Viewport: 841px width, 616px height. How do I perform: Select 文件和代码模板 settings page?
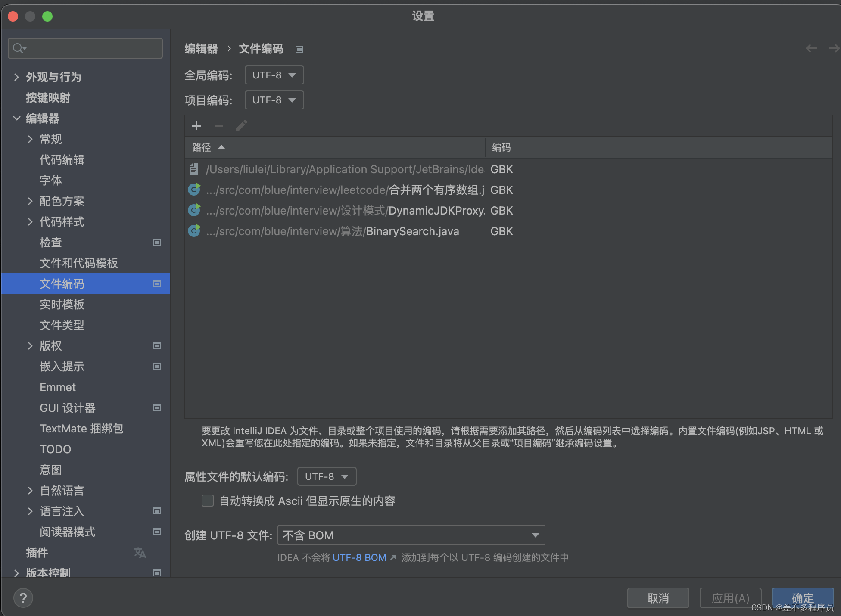(x=79, y=263)
